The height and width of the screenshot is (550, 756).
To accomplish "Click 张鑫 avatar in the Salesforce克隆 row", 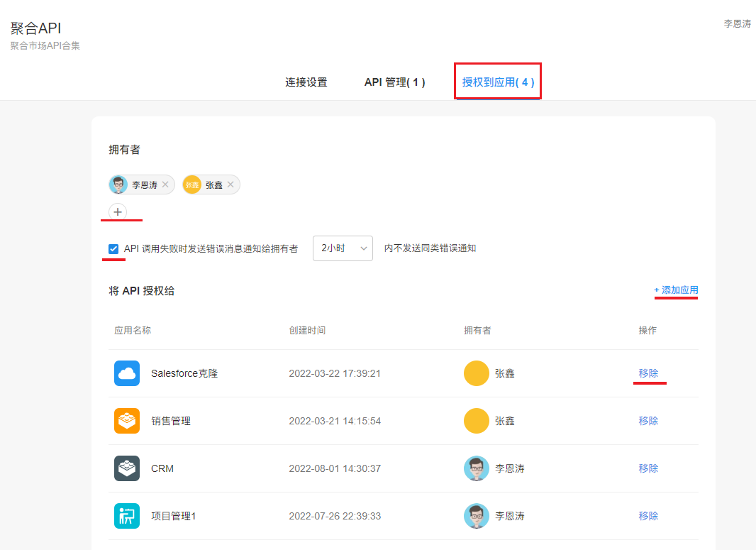I will pos(477,373).
